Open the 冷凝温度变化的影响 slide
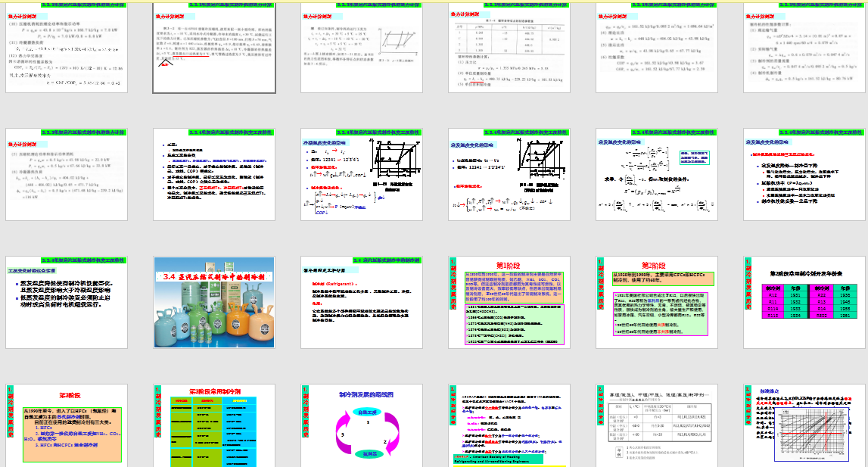868x467 pixels. [360, 176]
